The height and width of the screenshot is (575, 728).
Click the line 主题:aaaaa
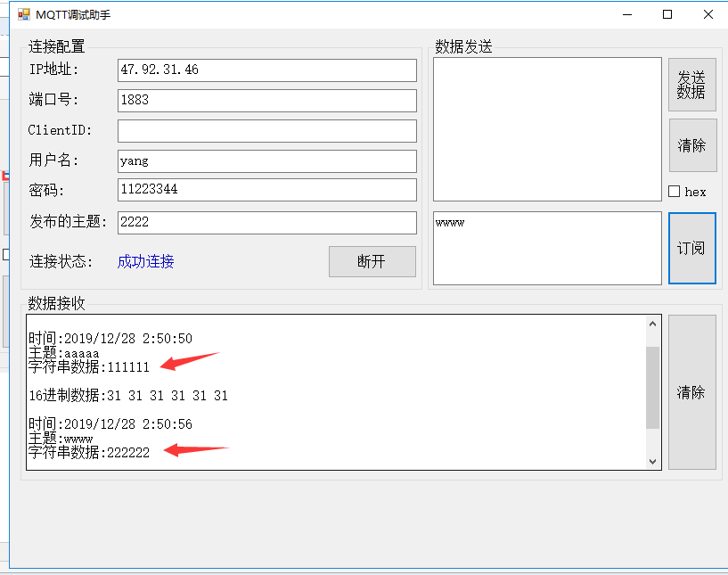pos(64,353)
